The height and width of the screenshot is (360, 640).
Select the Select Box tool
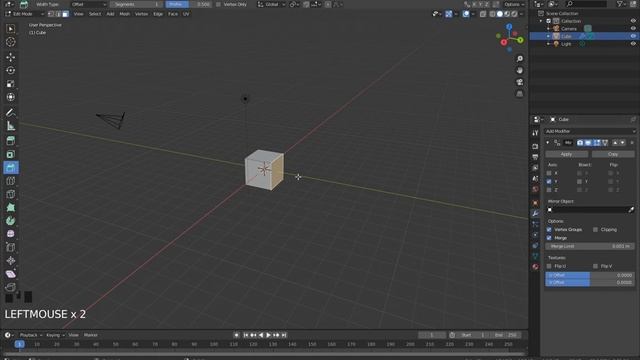(11, 29)
